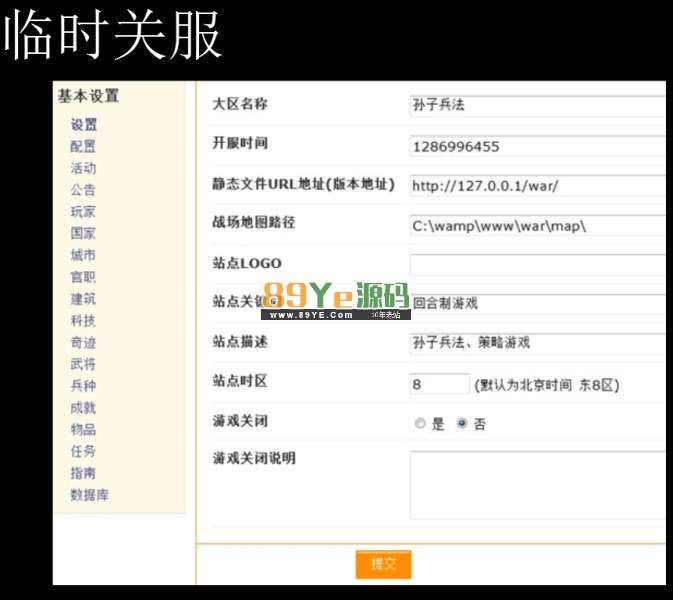Open the 配置 sidebar link
This screenshot has width=673, height=600.
[x=83, y=146]
